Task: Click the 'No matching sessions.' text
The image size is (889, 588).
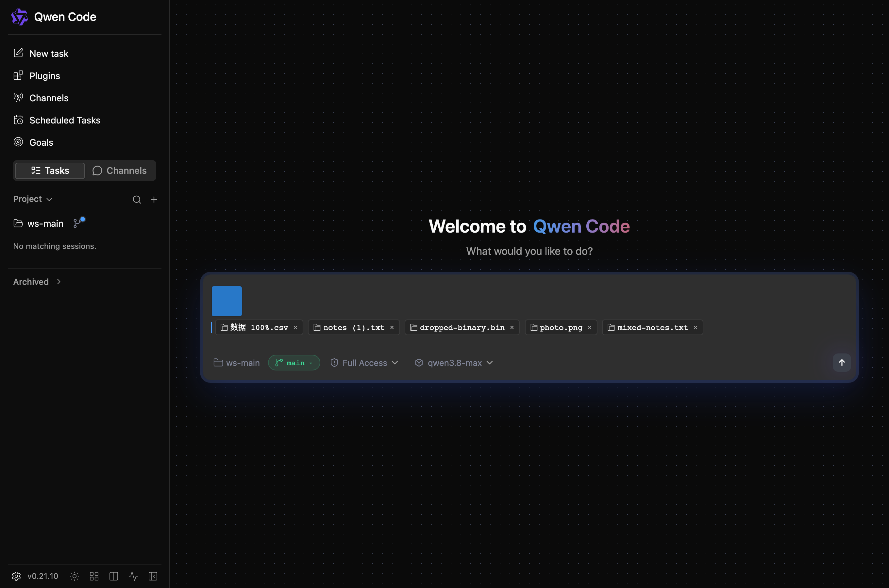Action: coord(55,246)
